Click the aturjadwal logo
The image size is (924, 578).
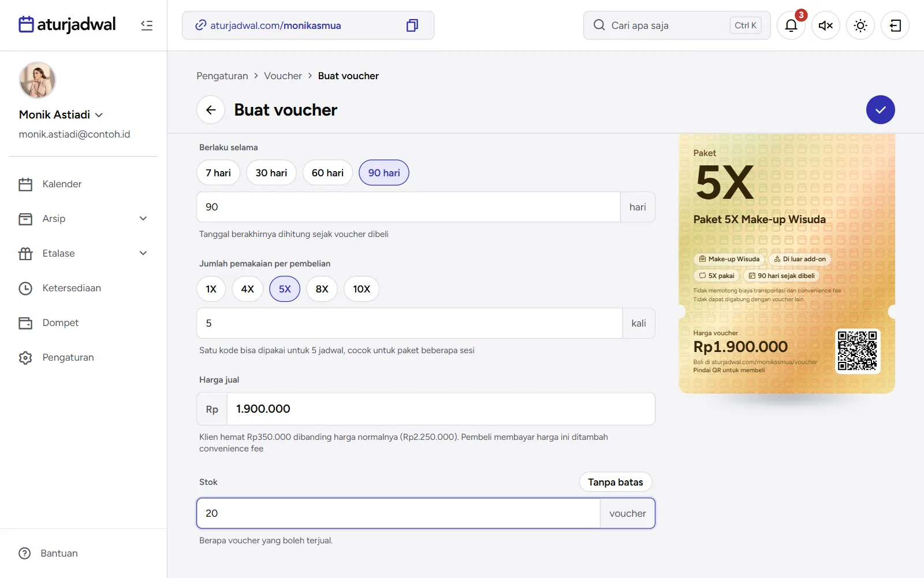(67, 24)
